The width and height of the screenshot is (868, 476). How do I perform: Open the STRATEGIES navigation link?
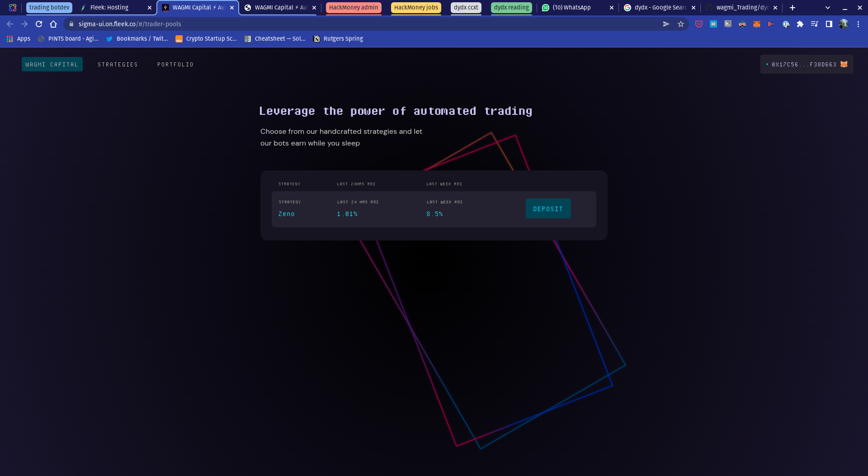[x=118, y=65]
